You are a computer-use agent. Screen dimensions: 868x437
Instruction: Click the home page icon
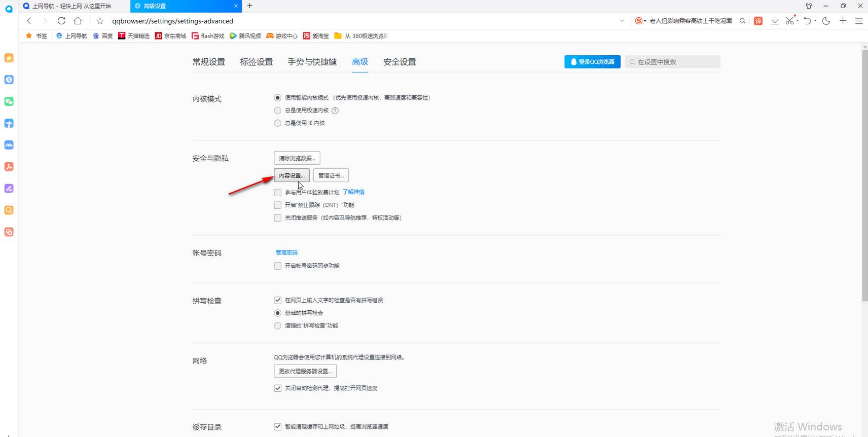click(78, 21)
